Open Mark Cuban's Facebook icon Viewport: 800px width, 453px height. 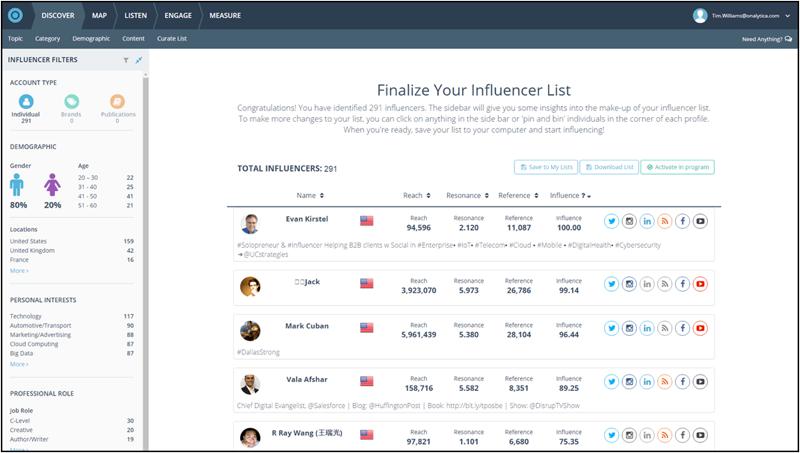[682, 328]
